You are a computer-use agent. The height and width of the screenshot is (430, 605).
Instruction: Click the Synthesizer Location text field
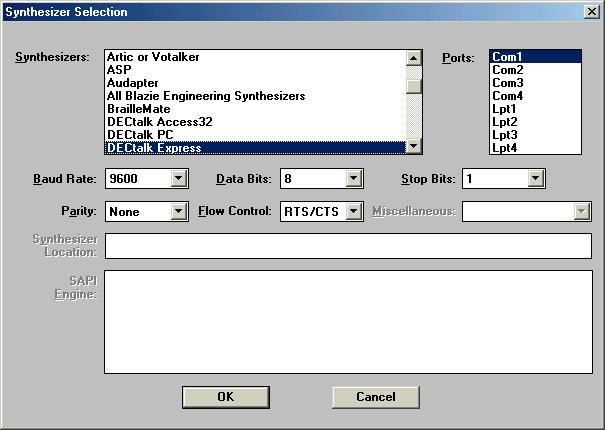tap(348, 246)
